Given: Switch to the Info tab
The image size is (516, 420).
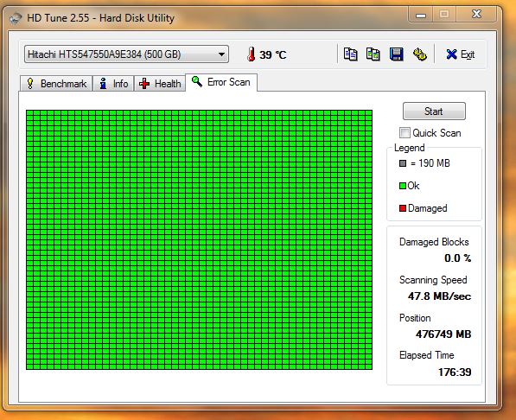Looking at the screenshot, I should coord(113,84).
